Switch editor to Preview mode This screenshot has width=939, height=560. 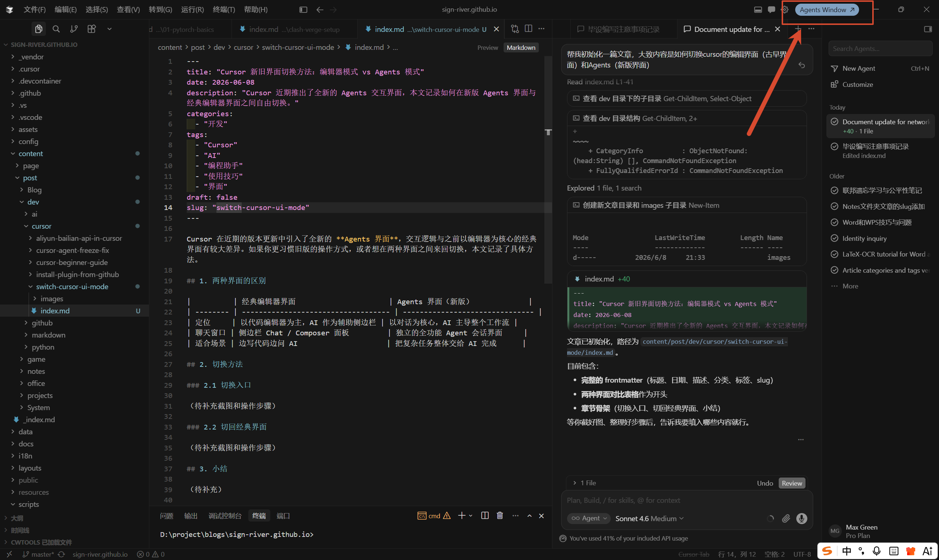pyautogui.click(x=487, y=48)
